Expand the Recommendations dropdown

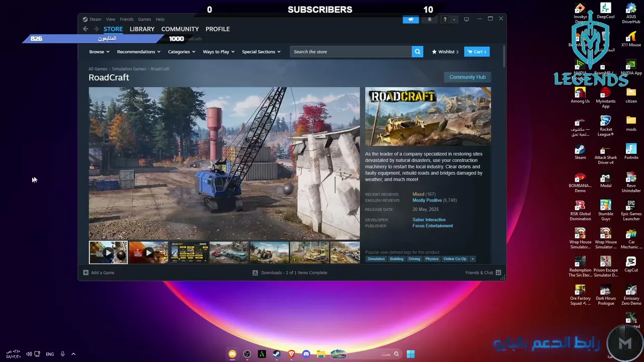click(138, 52)
